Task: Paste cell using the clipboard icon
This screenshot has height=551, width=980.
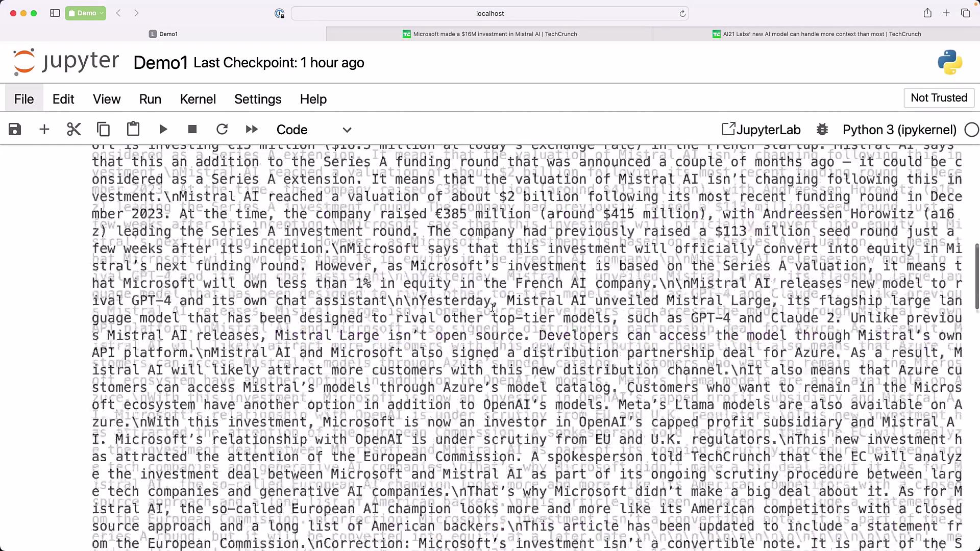Action: (133, 129)
